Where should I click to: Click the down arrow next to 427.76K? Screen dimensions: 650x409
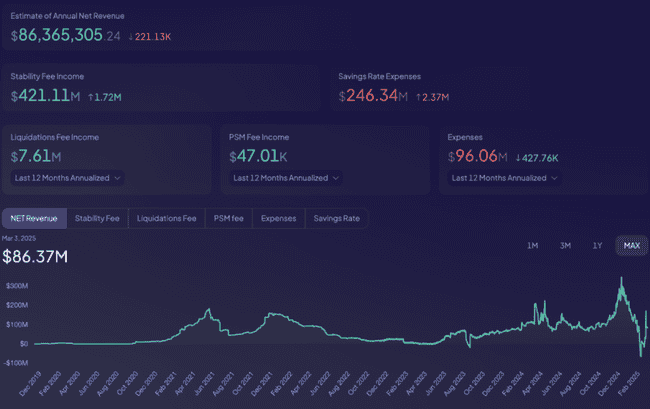click(x=519, y=157)
